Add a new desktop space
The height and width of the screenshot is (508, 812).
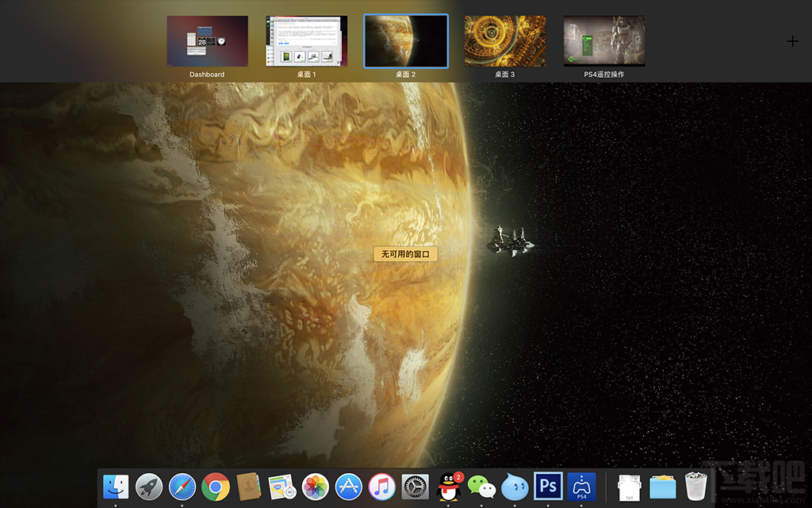coord(792,41)
